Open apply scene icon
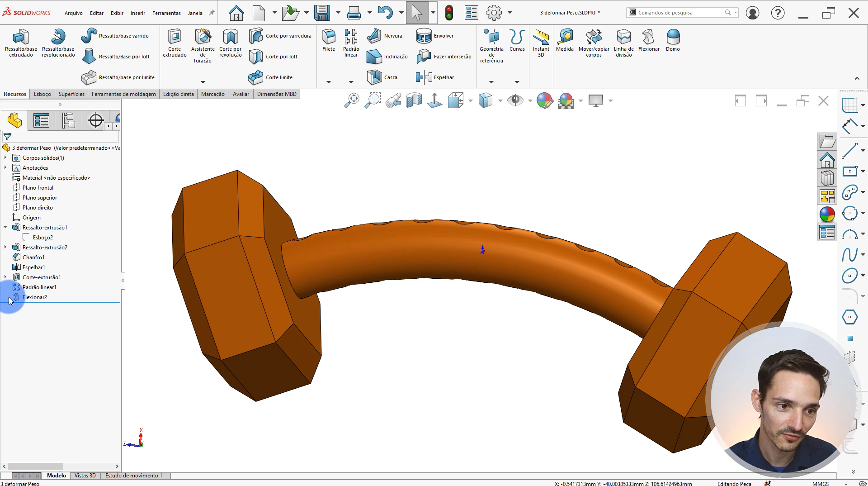 [x=566, y=100]
